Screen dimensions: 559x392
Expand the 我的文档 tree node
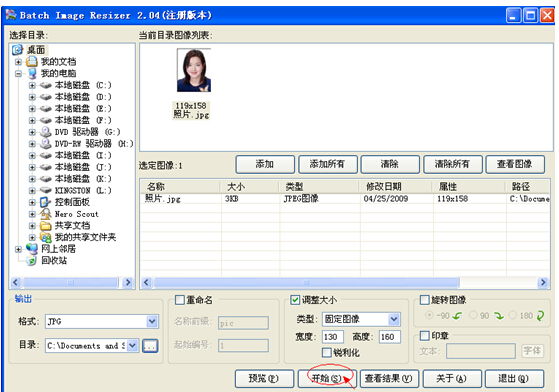click(x=18, y=62)
